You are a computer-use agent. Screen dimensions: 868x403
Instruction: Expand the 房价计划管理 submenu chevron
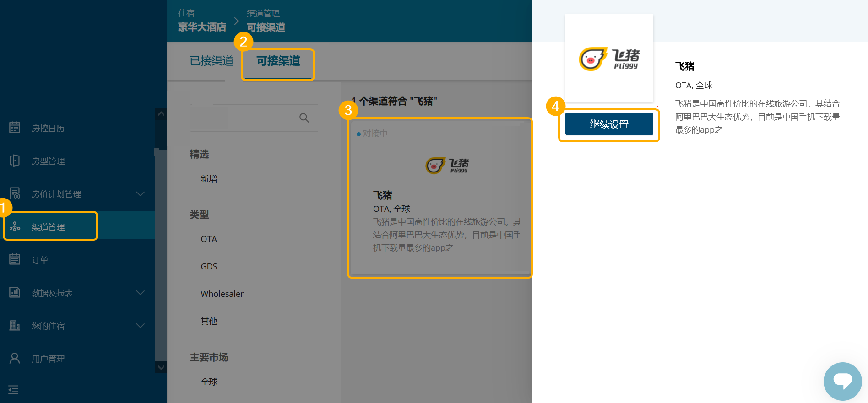[141, 194]
